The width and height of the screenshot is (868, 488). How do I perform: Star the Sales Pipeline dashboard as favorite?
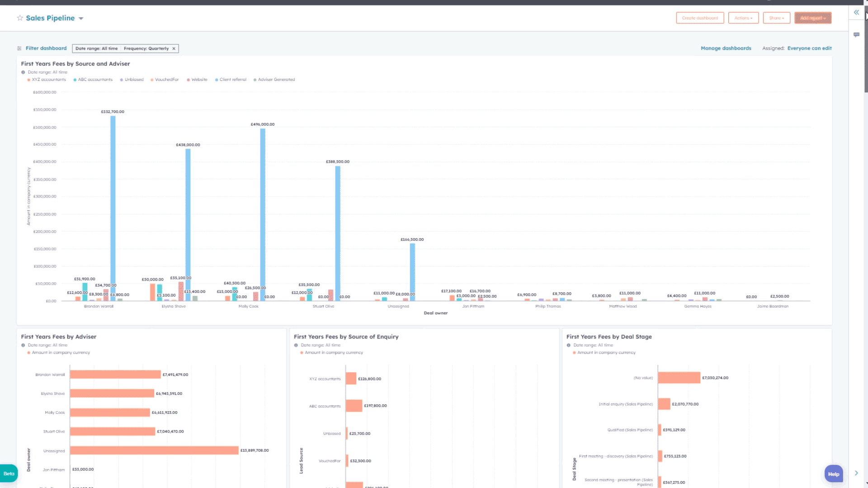[20, 18]
